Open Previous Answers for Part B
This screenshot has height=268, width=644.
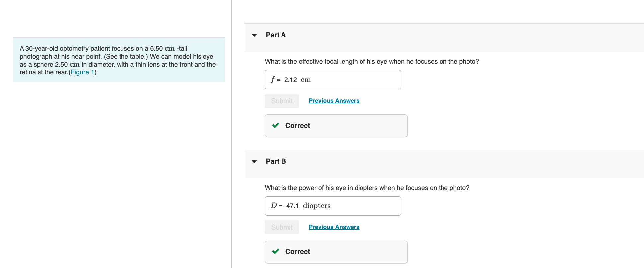pos(334,227)
